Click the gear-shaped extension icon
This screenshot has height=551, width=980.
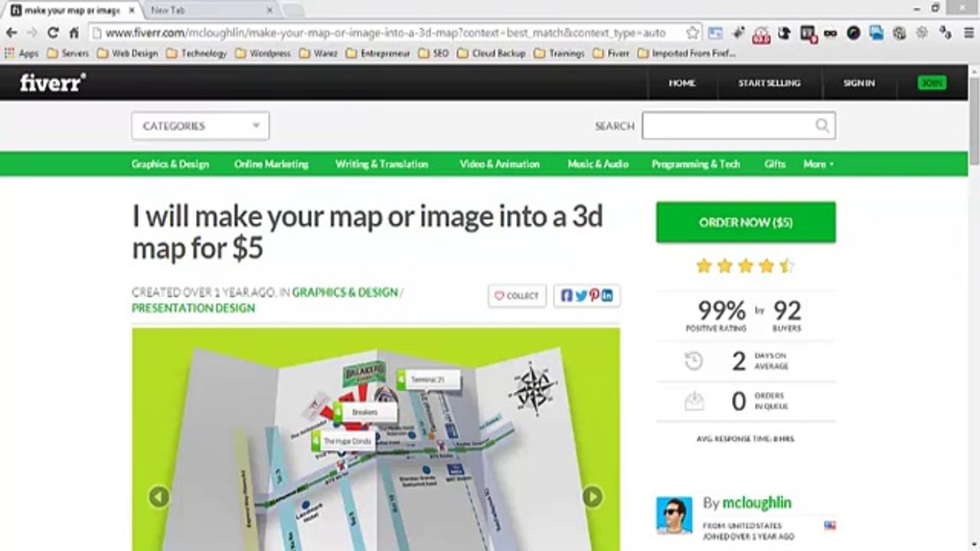(x=922, y=33)
